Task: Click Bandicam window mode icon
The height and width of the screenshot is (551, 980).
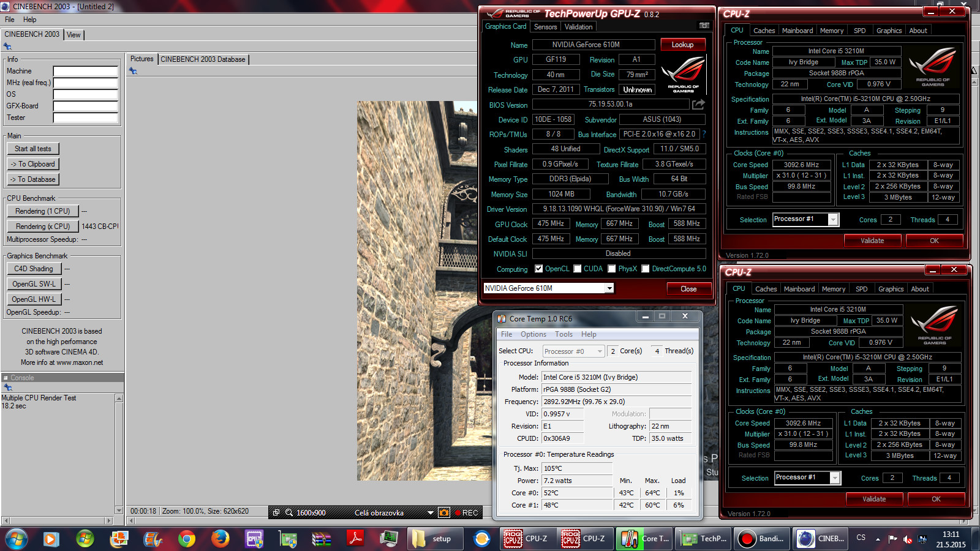Action: point(276,512)
